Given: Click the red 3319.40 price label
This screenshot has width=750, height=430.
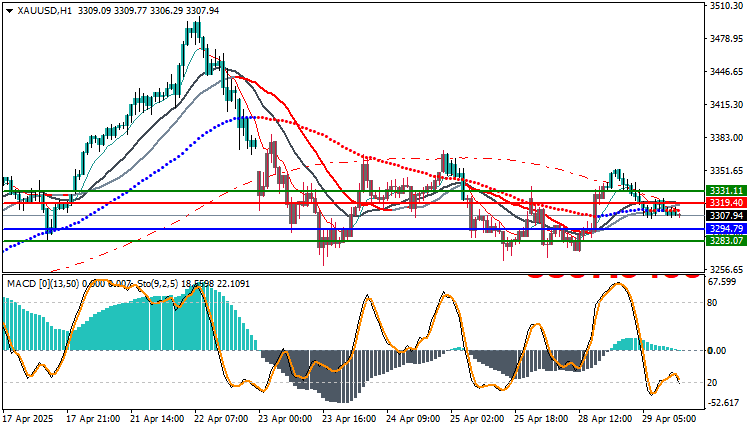Looking at the screenshot, I should tap(726, 203).
